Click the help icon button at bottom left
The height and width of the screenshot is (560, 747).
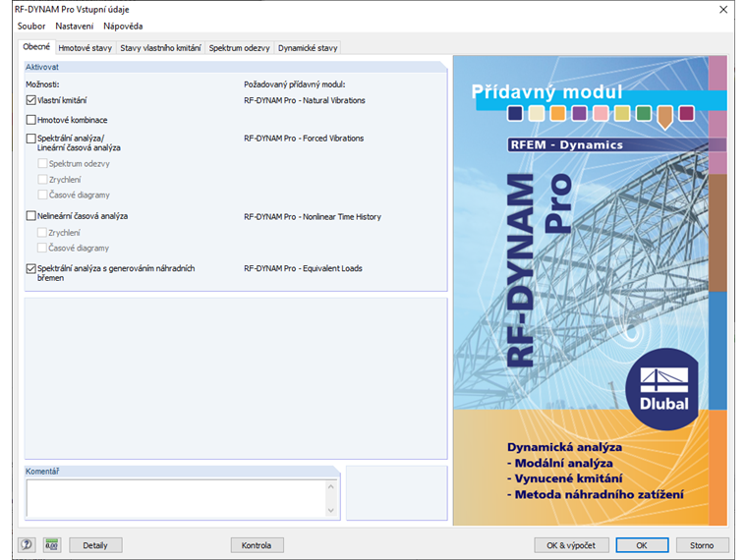coord(27,544)
